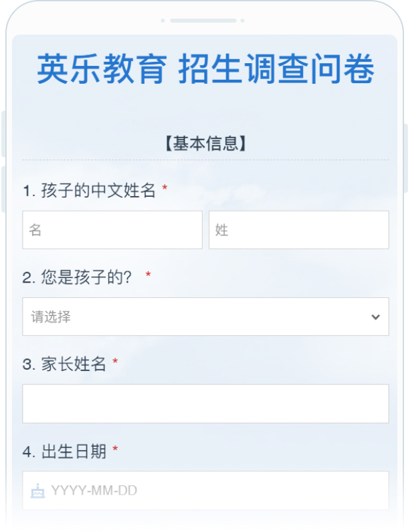The width and height of the screenshot is (412, 532).
Task: Click red asterisk beside 孩子的中文姓名
Action: [x=165, y=190]
